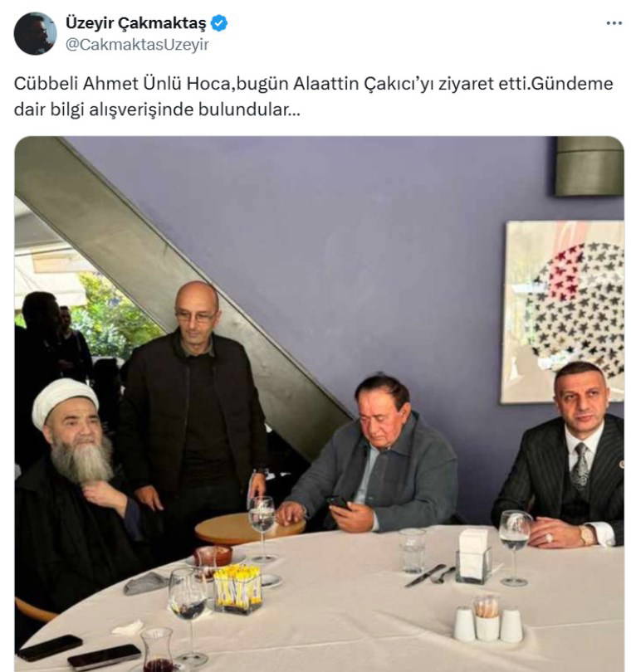Image resolution: width=631 pixels, height=672 pixels.
Task: Click the Turkish tea glass at bottom
Action: (x=159, y=650)
